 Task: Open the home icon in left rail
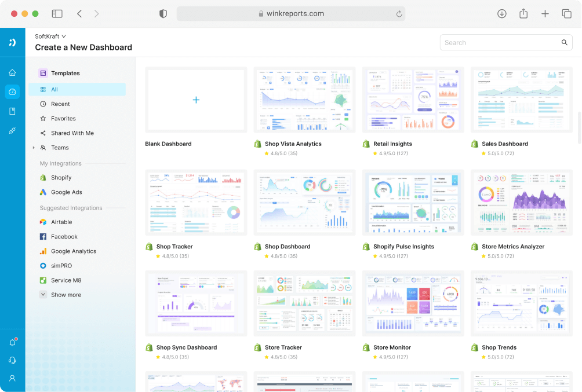[x=12, y=72]
